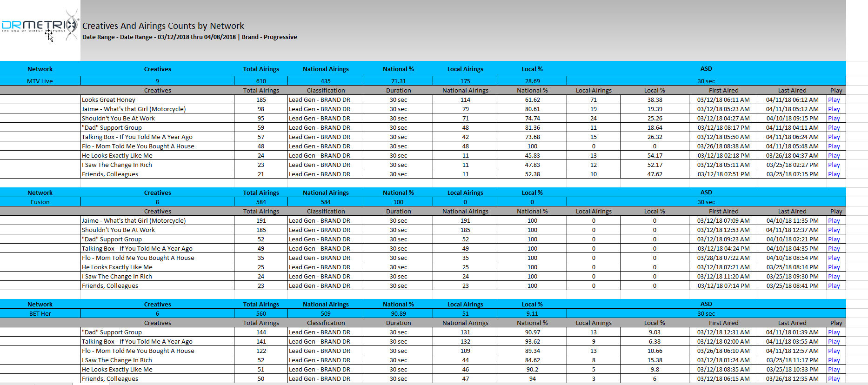Select Fusion Jaime creative total airings 191
868x385 pixels.
point(261,220)
